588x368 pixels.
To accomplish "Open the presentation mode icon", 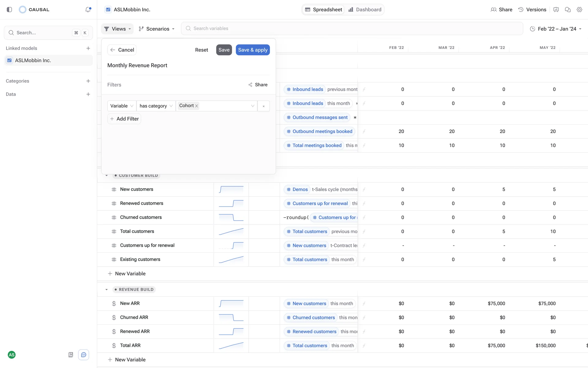I will pyautogui.click(x=556, y=10).
